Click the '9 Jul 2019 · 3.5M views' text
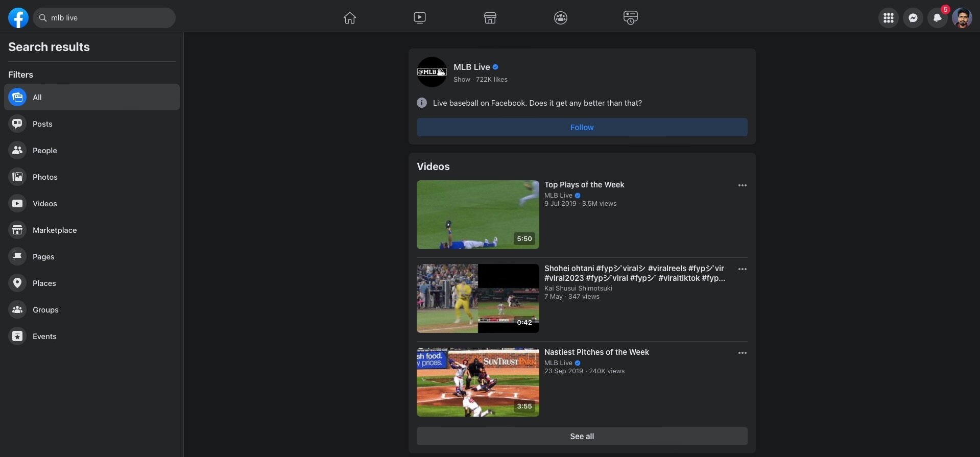Image resolution: width=980 pixels, height=457 pixels. point(581,203)
